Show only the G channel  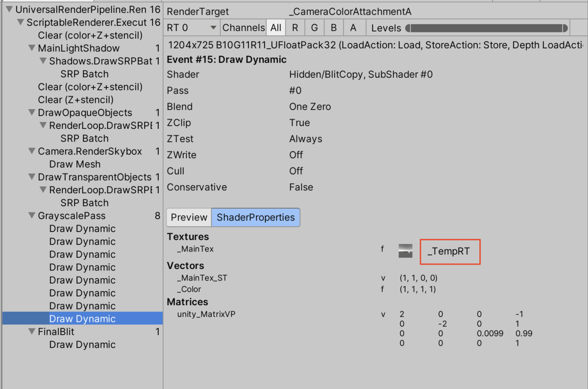[314, 28]
